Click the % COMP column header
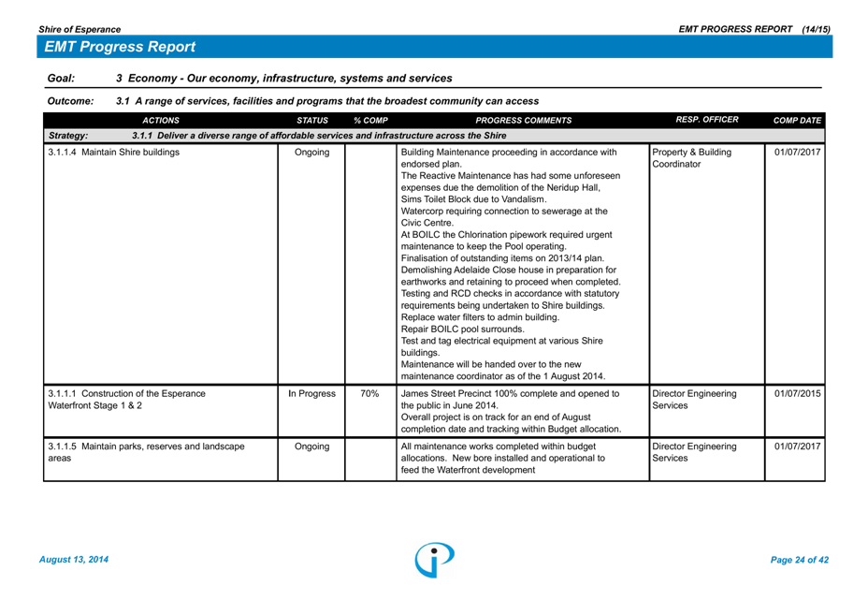This screenshot has height=615, width=868. pyautogui.click(x=371, y=120)
